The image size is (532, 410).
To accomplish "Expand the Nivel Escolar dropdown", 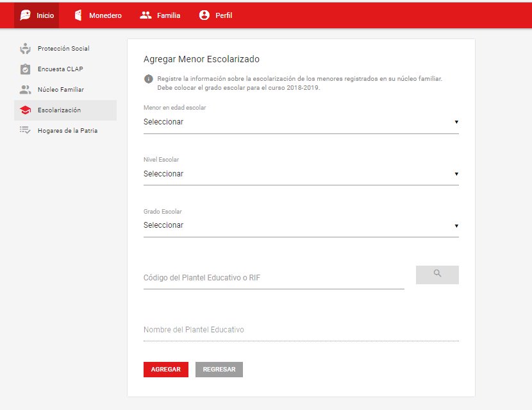I will (x=301, y=174).
